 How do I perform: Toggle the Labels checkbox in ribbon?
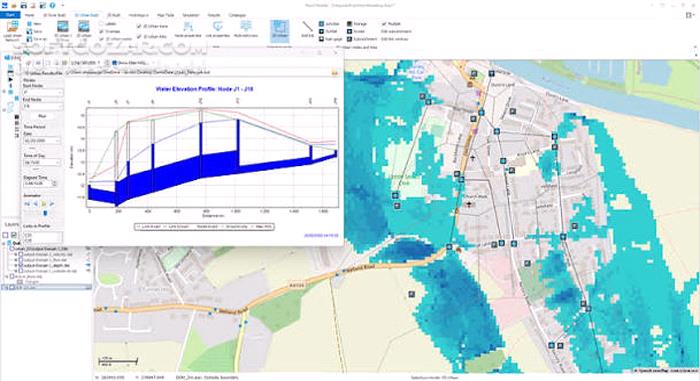101,24
